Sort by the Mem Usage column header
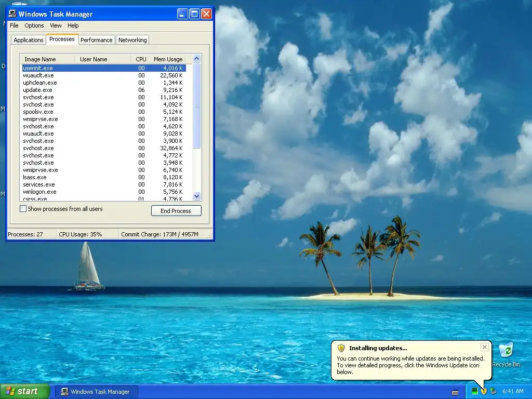 tap(168, 59)
